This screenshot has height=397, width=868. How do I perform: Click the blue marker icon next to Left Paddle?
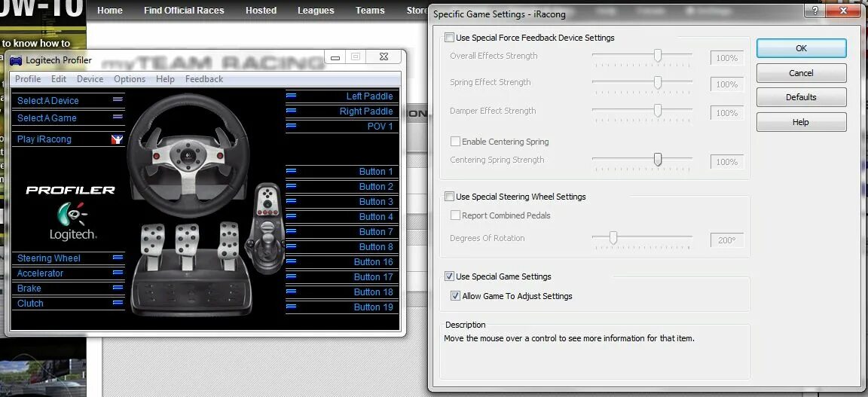(x=291, y=96)
